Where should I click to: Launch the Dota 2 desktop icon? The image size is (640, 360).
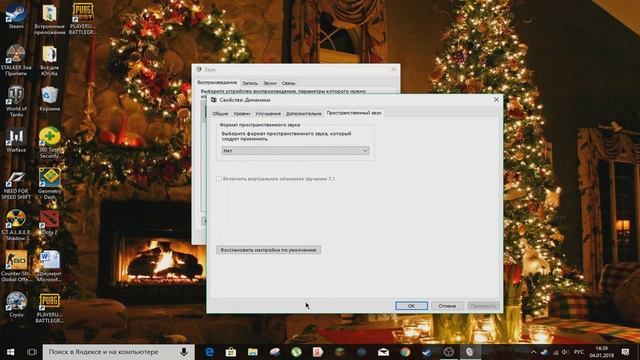[49, 222]
